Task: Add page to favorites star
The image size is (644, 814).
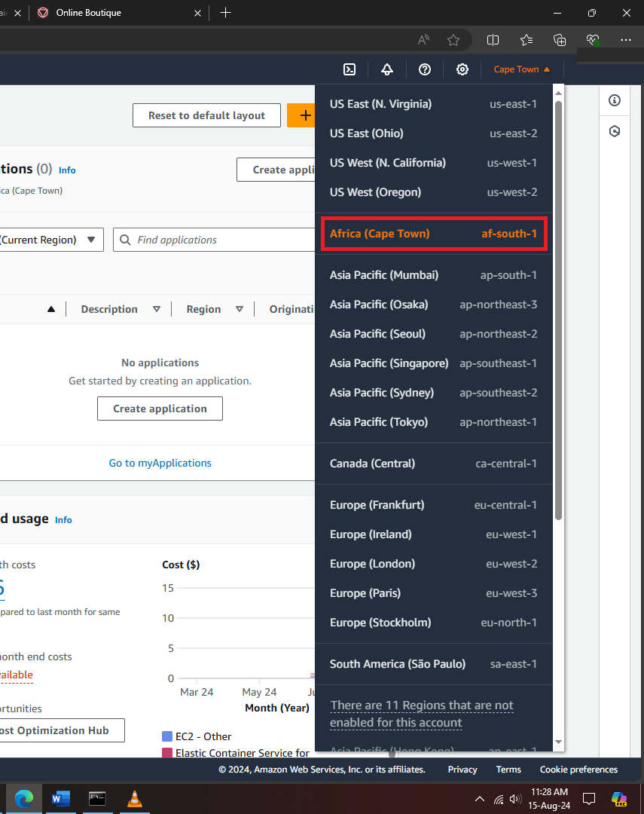Action: click(x=453, y=40)
